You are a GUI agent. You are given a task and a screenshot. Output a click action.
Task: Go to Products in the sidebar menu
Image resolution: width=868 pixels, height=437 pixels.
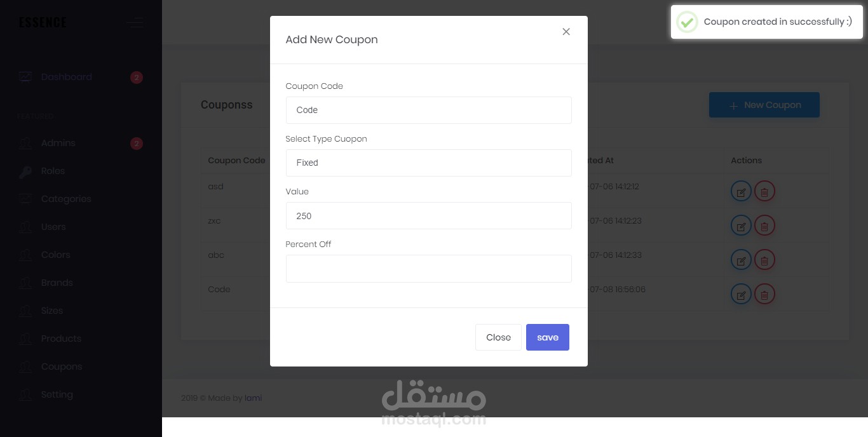[61, 339]
